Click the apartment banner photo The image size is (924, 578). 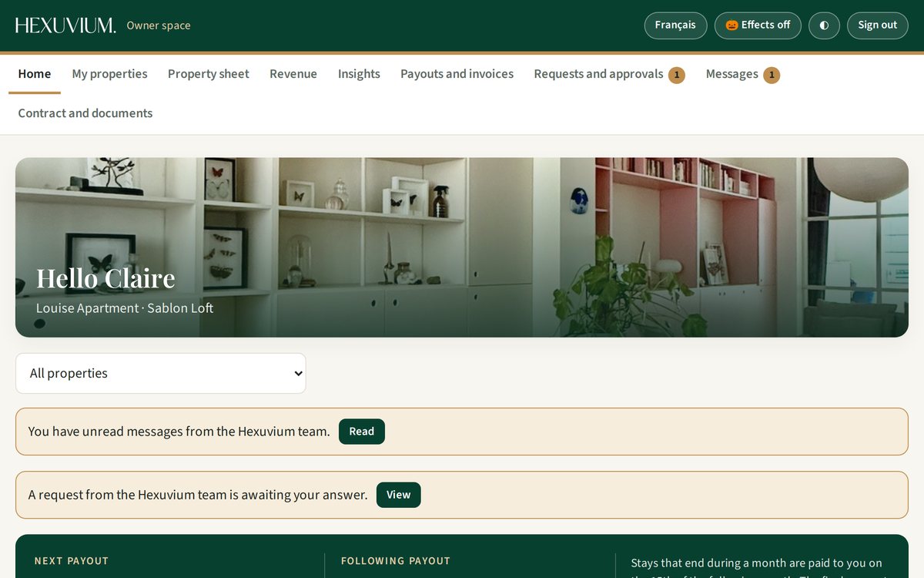pyautogui.click(x=462, y=247)
